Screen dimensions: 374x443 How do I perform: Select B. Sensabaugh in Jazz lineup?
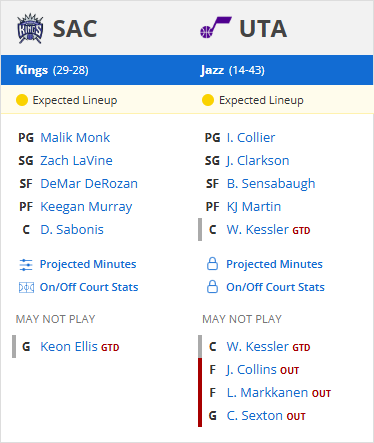point(271,184)
